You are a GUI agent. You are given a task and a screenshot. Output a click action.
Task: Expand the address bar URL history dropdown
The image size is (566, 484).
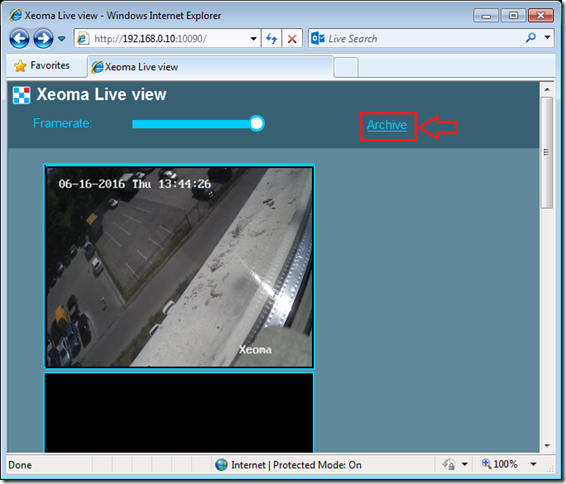[x=253, y=39]
